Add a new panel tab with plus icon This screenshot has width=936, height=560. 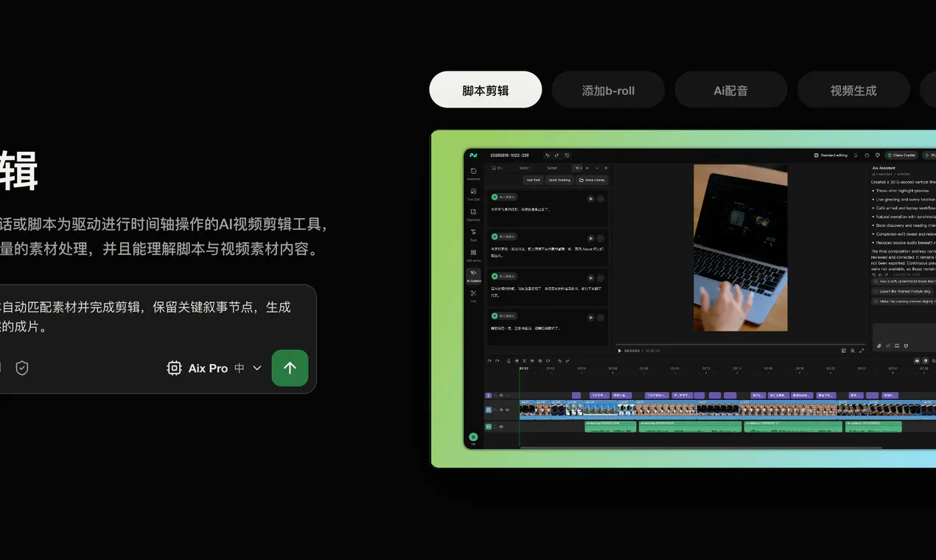pyautogui.click(x=587, y=168)
